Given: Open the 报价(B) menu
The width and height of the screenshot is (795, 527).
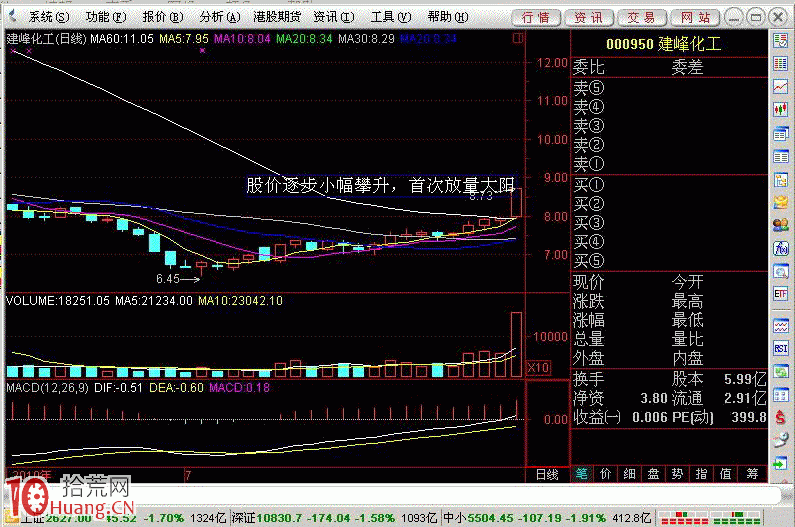Looking at the screenshot, I should tap(163, 17).
